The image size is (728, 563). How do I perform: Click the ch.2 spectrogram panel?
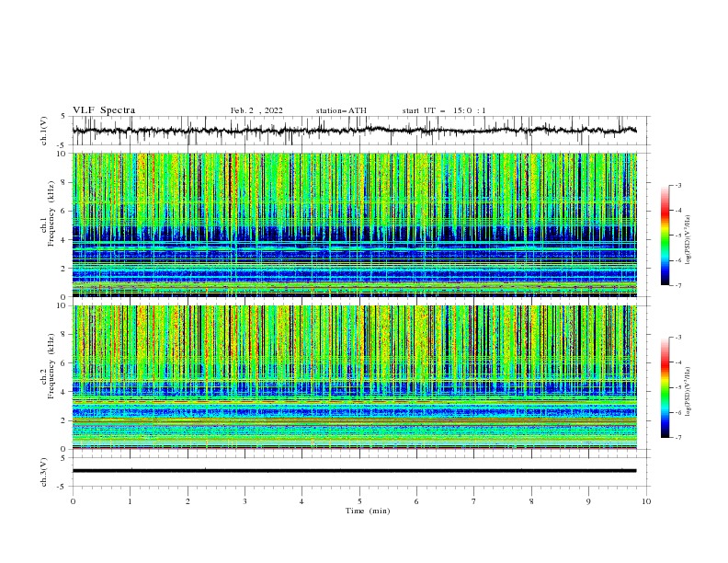click(x=355, y=377)
